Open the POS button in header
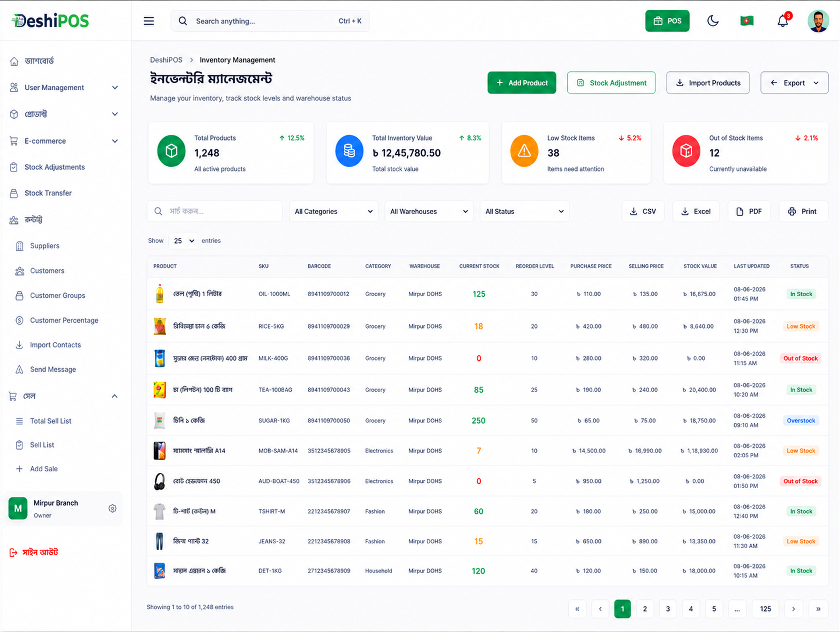This screenshot has width=840, height=632. (667, 21)
